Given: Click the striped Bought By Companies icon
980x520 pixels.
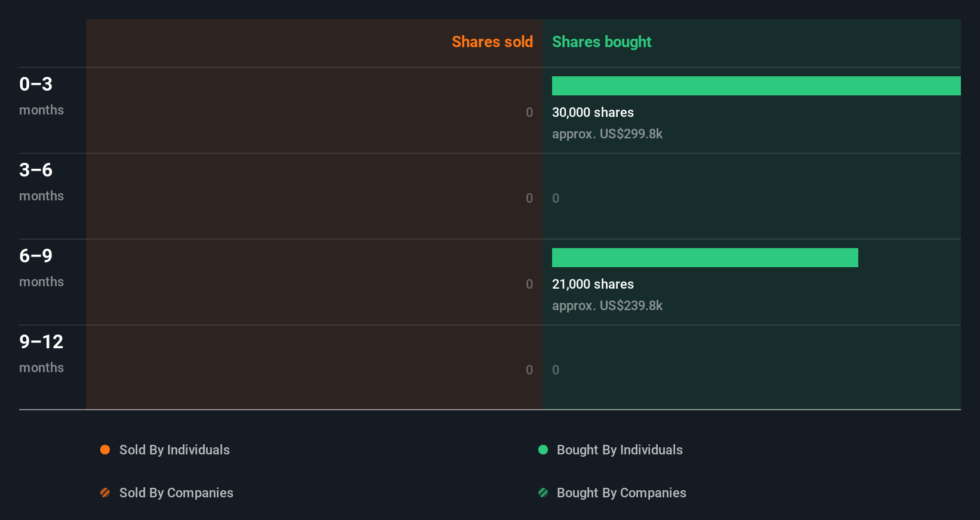Looking at the screenshot, I should (x=543, y=493).
